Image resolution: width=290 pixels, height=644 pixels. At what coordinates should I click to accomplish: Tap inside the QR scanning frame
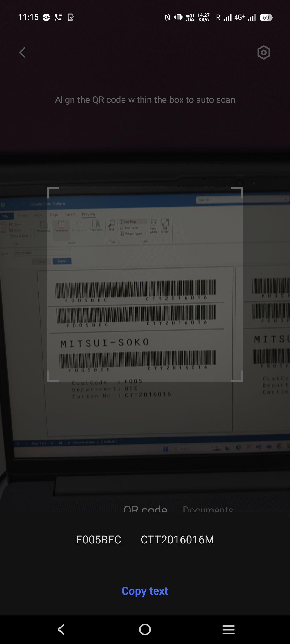(145, 284)
